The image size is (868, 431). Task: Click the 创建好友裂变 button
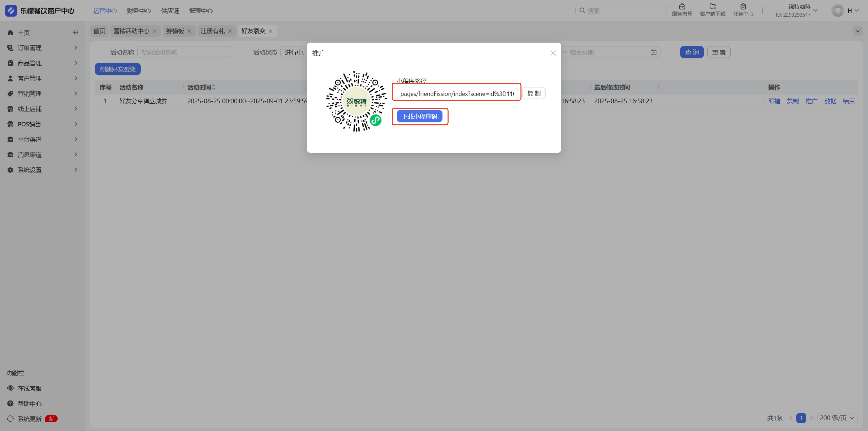118,69
